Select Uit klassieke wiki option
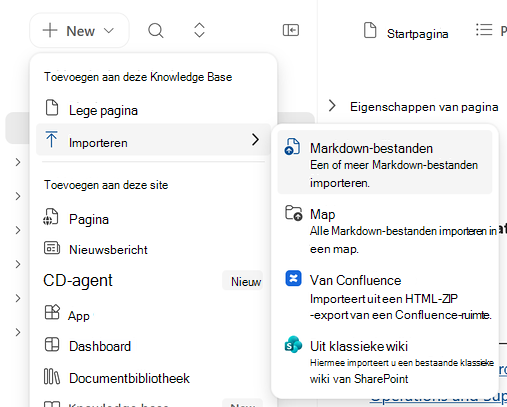Image resolution: width=507 pixels, height=407 pixels. click(x=385, y=361)
